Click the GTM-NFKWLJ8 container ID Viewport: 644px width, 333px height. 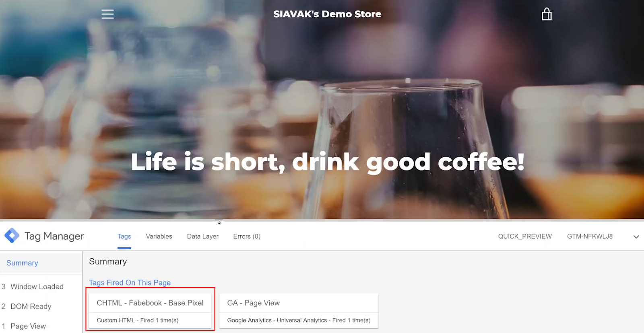[x=590, y=236]
